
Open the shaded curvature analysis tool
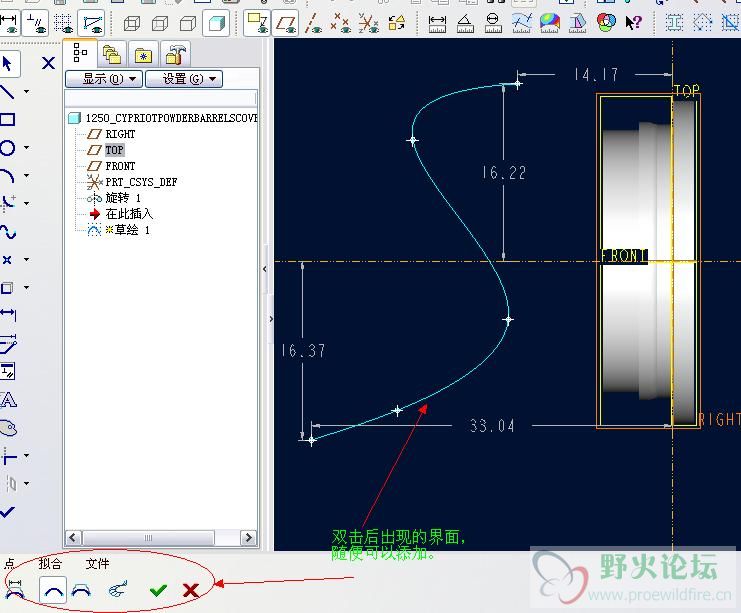point(550,23)
